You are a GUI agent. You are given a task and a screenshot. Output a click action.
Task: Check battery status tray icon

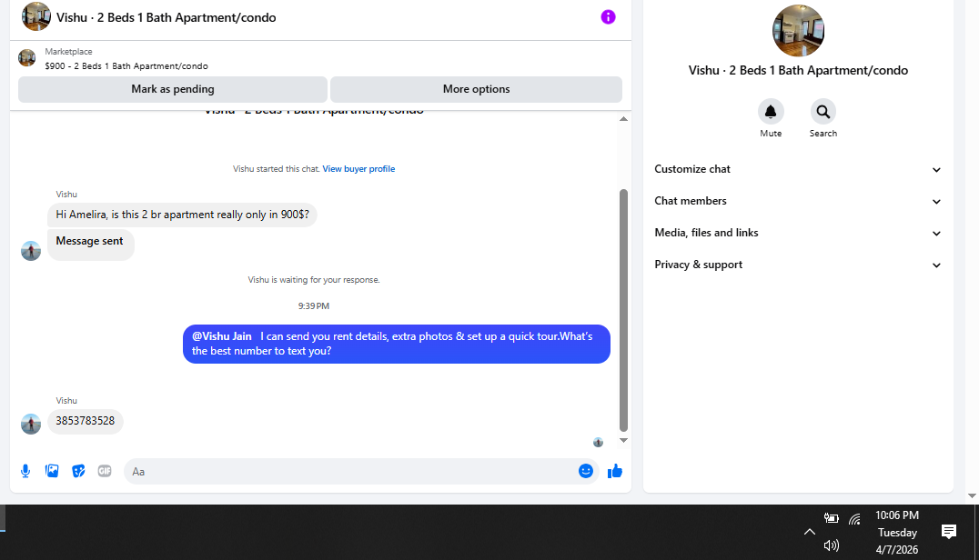click(x=831, y=517)
